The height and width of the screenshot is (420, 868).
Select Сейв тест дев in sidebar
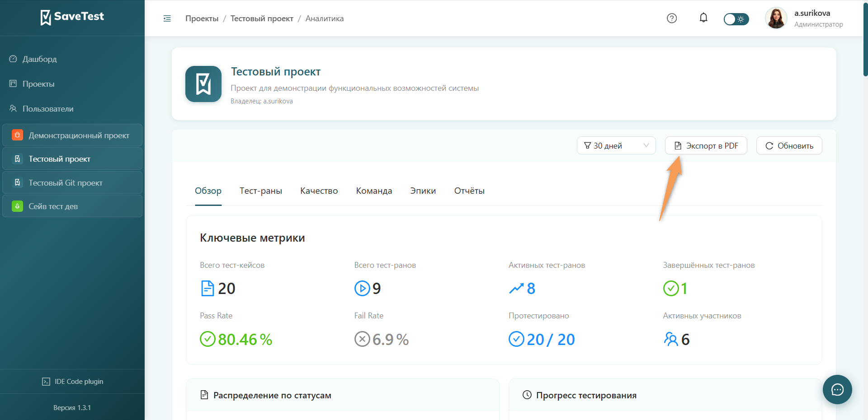(72, 206)
